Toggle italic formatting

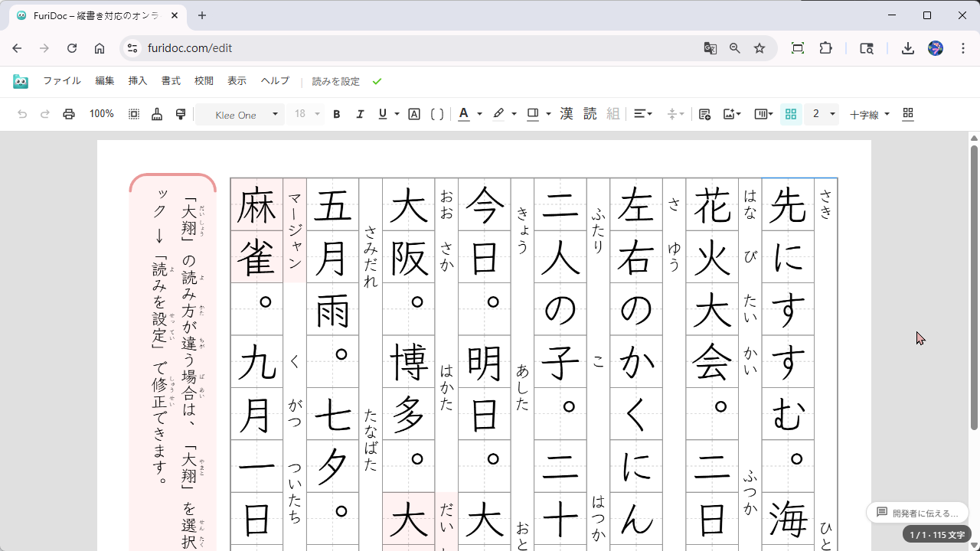pos(360,113)
